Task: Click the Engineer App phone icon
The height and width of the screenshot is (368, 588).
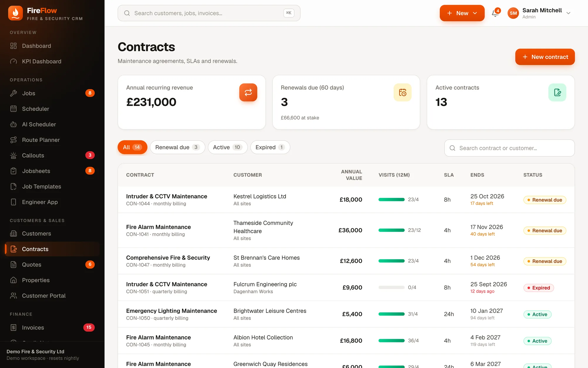Action: pos(14,202)
